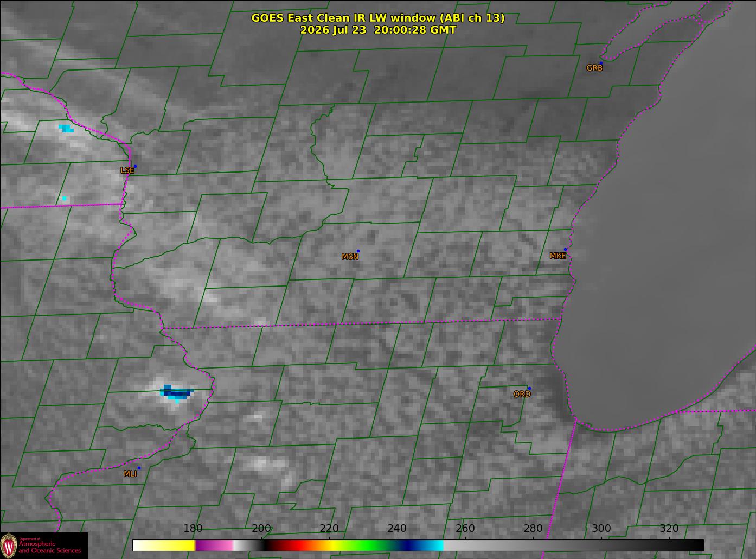Click the MSN station label

[350, 257]
